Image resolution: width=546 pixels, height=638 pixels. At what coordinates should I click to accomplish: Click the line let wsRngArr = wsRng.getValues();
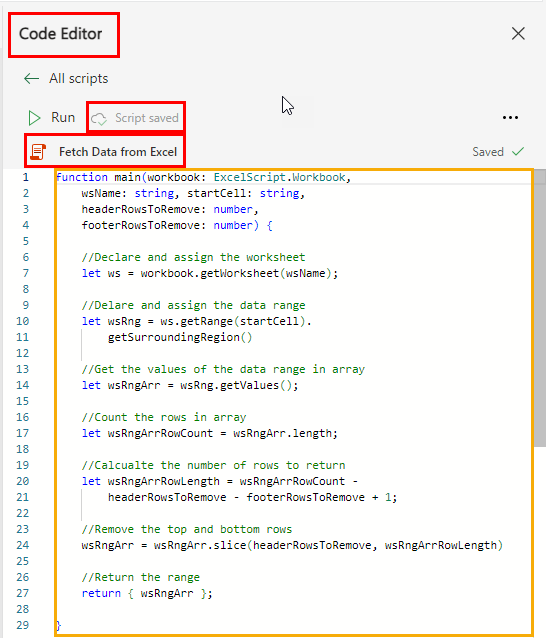[190, 385]
